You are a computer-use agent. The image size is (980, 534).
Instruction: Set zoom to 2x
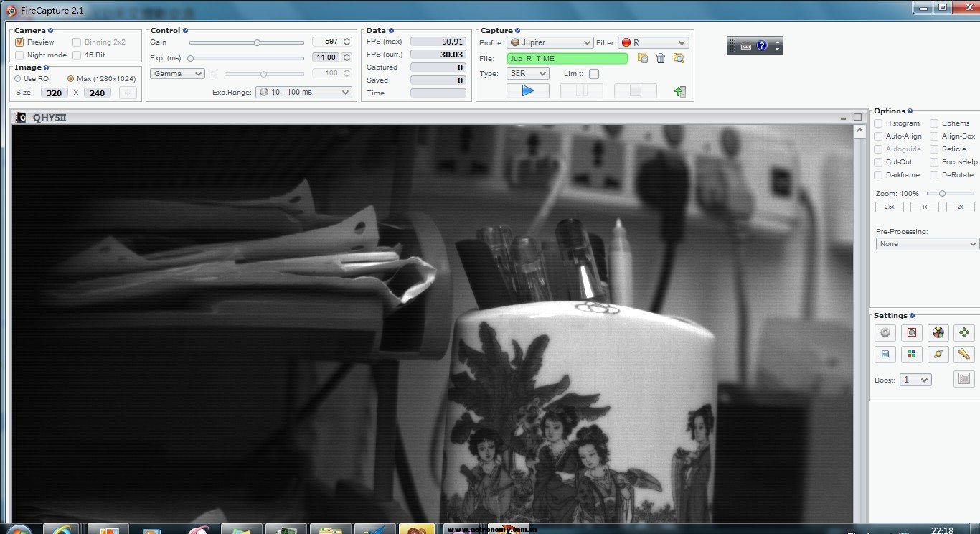tap(961, 207)
